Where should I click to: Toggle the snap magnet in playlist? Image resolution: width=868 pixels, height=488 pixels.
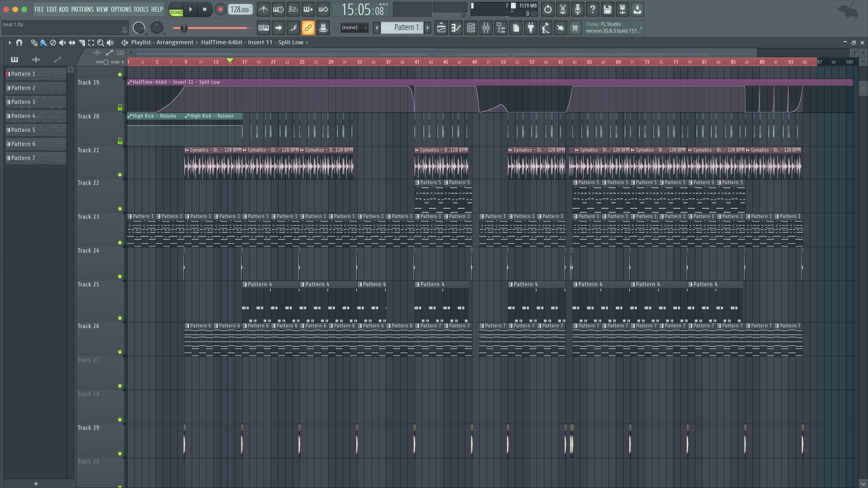pos(19,42)
